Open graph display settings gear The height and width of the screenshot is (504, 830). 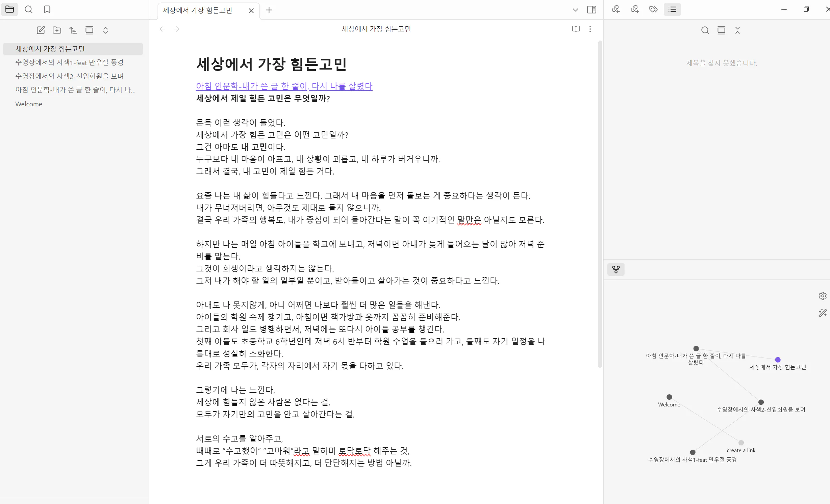click(x=823, y=296)
